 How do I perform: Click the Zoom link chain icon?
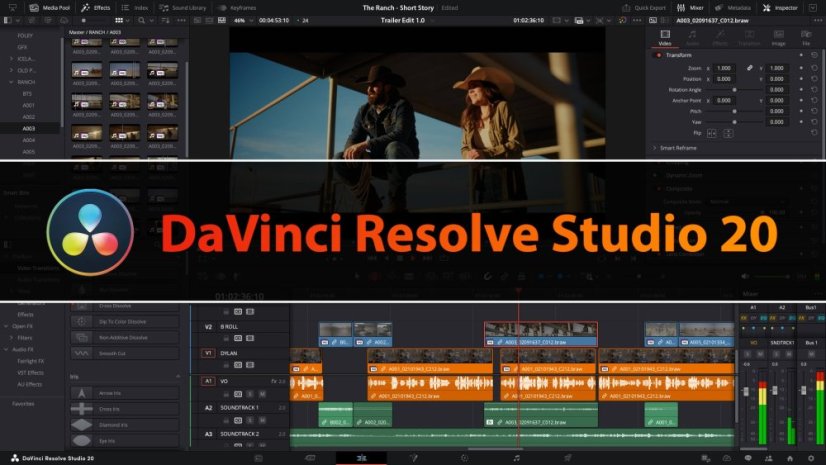pos(749,68)
